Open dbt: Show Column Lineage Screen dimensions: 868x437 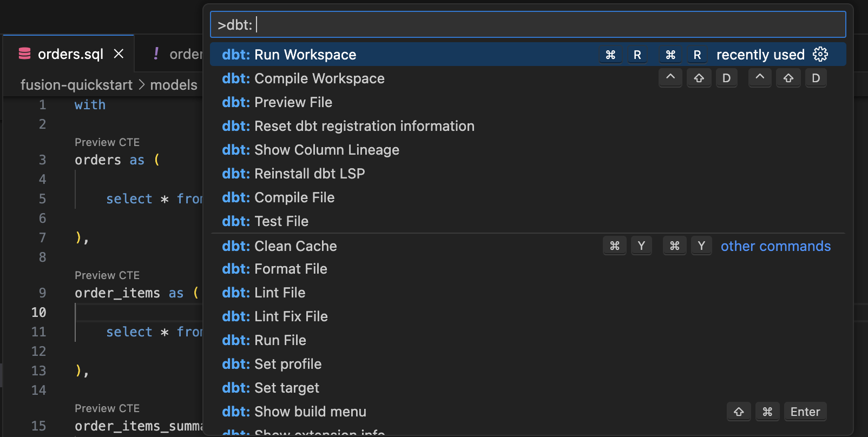tap(311, 150)
